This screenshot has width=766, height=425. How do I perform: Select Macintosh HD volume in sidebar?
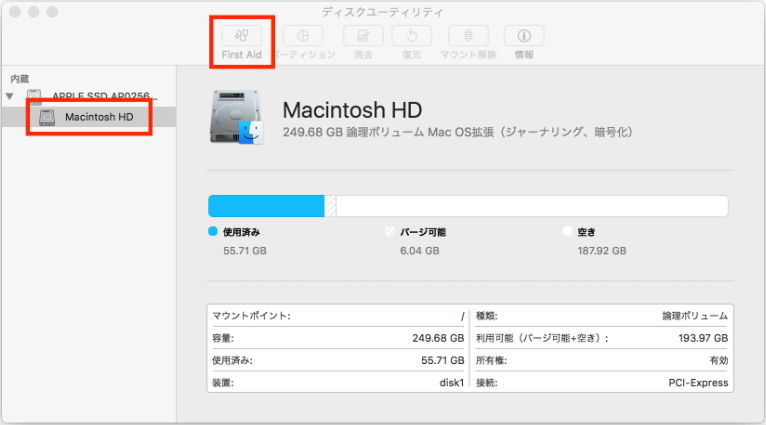99,117
